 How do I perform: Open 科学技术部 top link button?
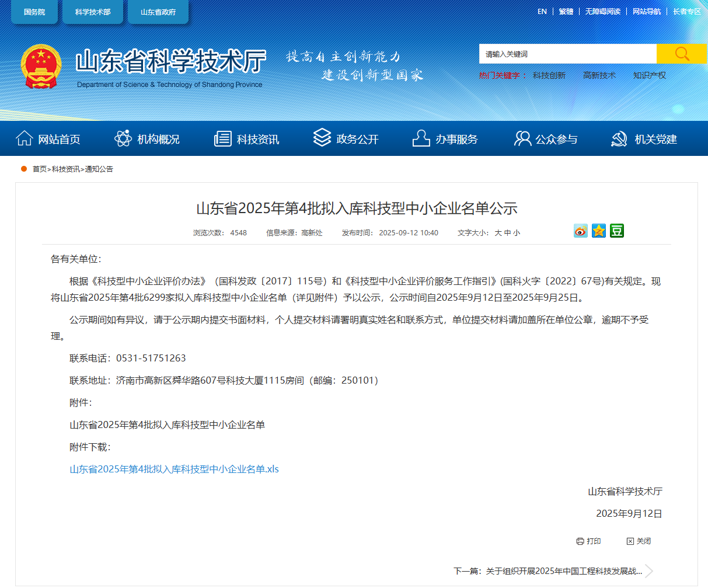tap(93, 12)
